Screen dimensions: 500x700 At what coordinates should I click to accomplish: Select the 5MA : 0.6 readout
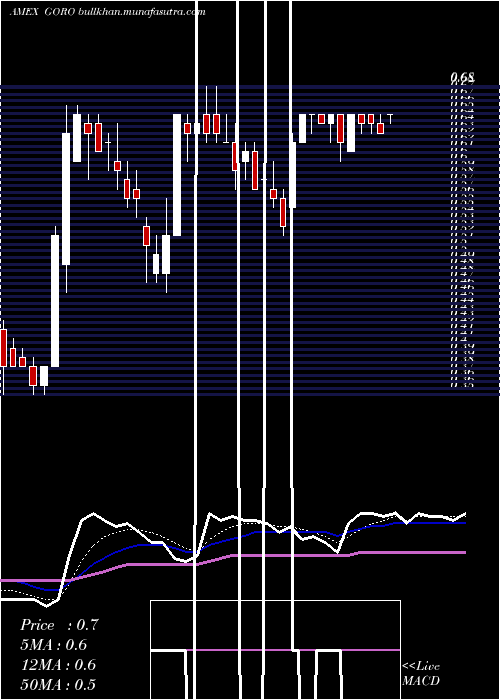54,645
